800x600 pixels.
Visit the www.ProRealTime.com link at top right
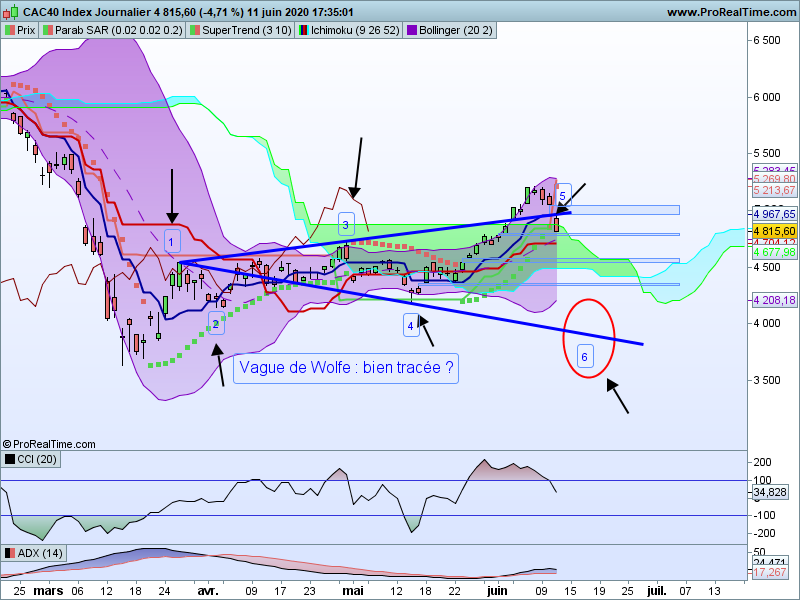click(732, 12)
